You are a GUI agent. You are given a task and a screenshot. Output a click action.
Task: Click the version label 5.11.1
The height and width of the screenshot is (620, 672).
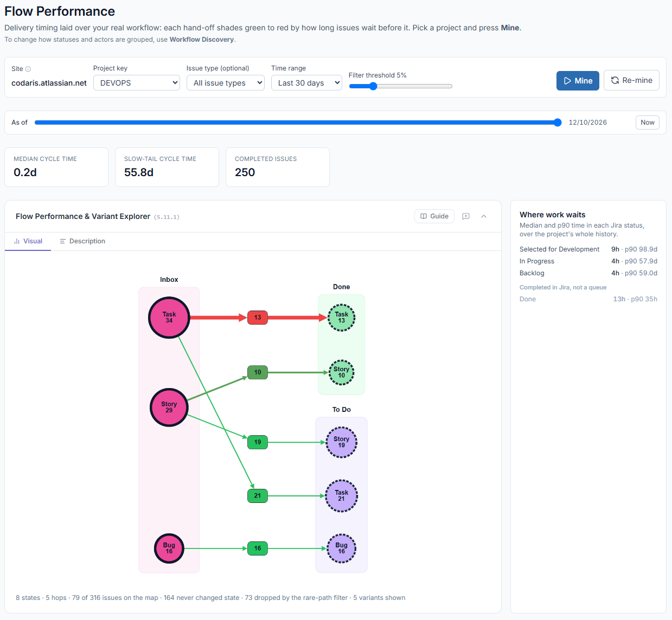(167, 217)
